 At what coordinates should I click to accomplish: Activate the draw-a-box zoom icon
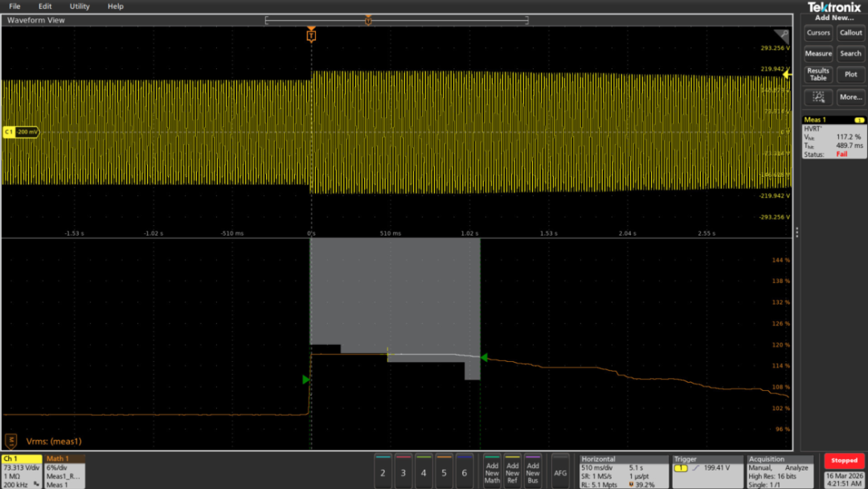pyautogui.click(x=818, y=97)
